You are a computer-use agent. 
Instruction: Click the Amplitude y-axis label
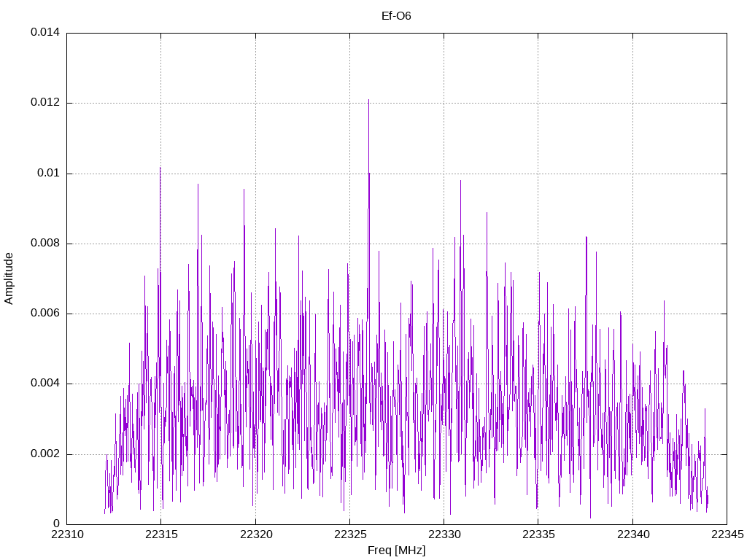[x=9, y=279]
